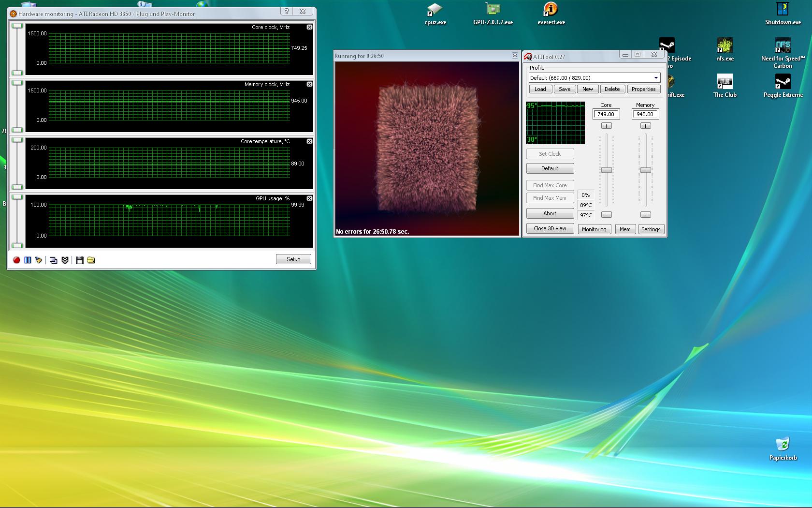Image resolution: width=812 pixels, height=508 pixels.
Task: Hide the GPU usage graph with its X box
Action: point(309,199)
